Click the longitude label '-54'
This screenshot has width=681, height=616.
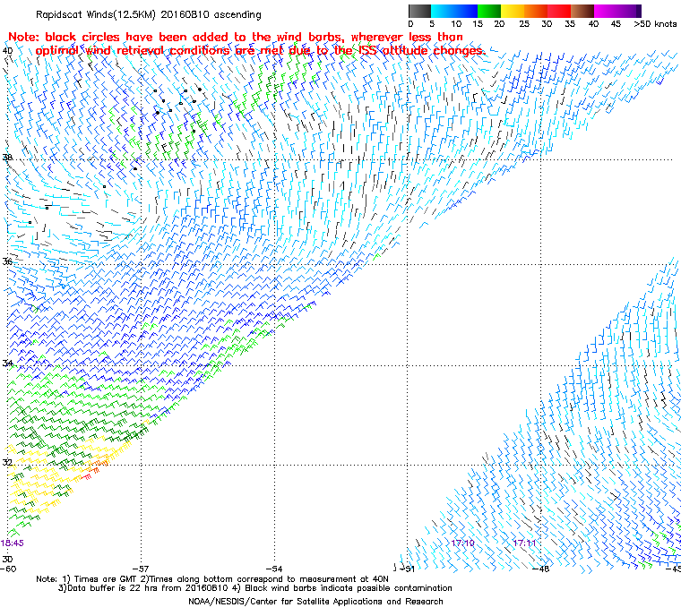pyautogui.click(x=274, y=569)
